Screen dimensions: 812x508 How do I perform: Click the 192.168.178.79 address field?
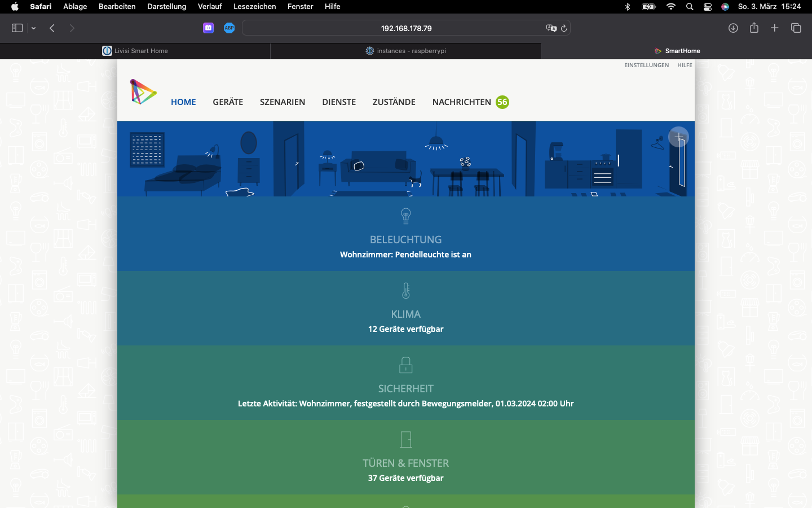point(406,28)
